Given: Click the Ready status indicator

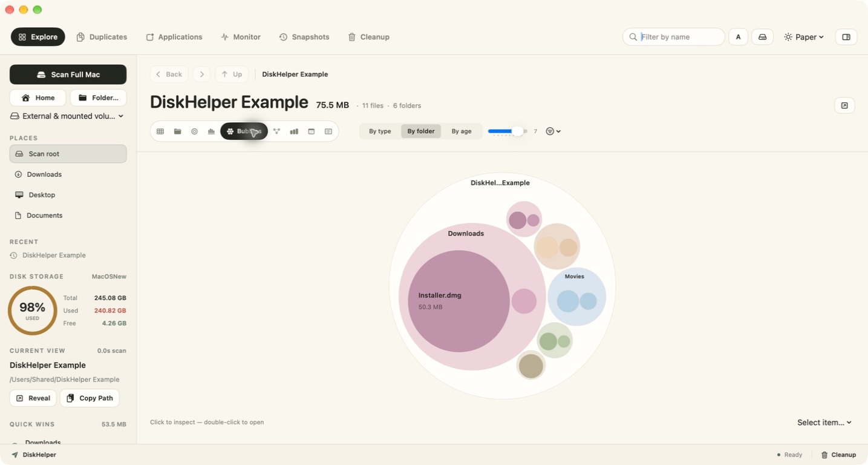Looking at the screenshot, I should click(x=789, y=455).
